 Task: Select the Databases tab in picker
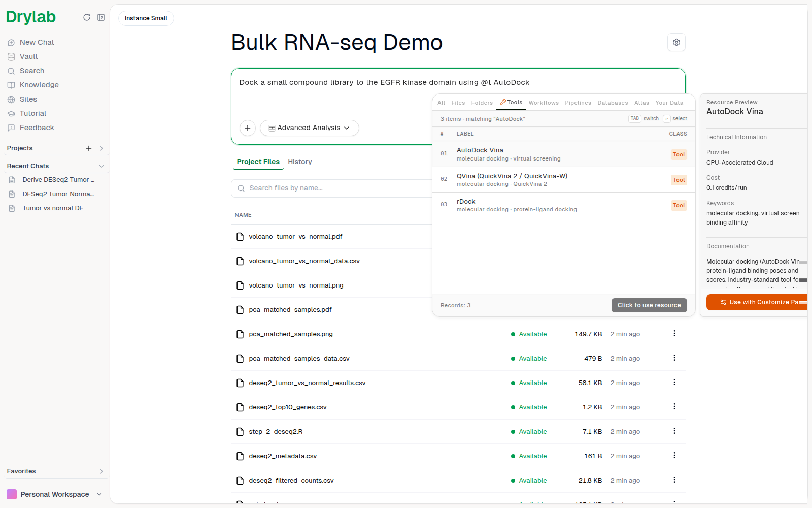[613, 103]
